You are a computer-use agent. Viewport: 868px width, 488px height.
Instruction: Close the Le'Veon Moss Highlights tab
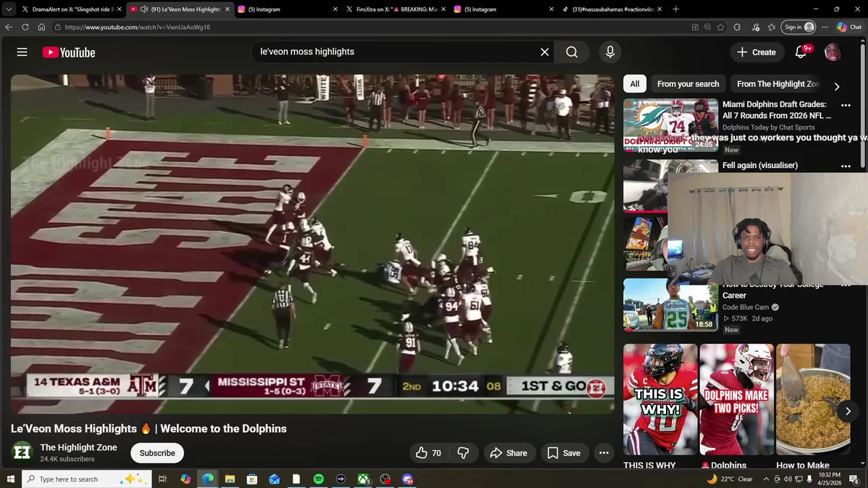pyautogui.click(x=227, y=9)
